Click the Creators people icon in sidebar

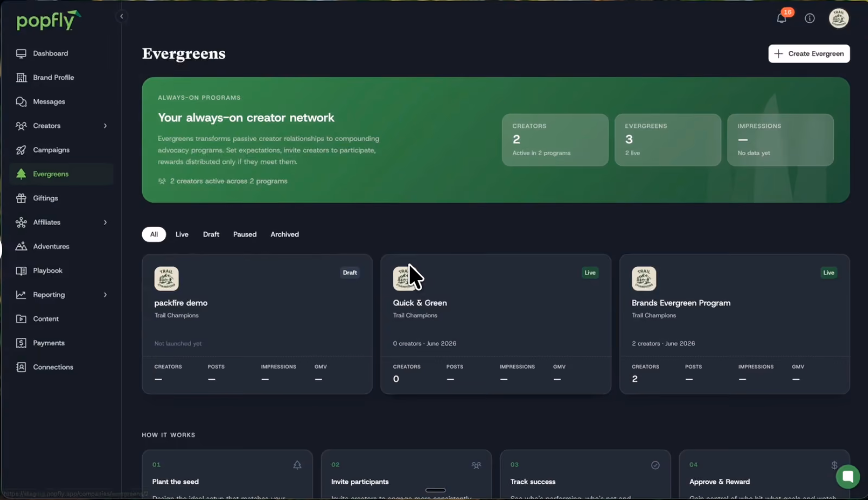click(21, 126)
